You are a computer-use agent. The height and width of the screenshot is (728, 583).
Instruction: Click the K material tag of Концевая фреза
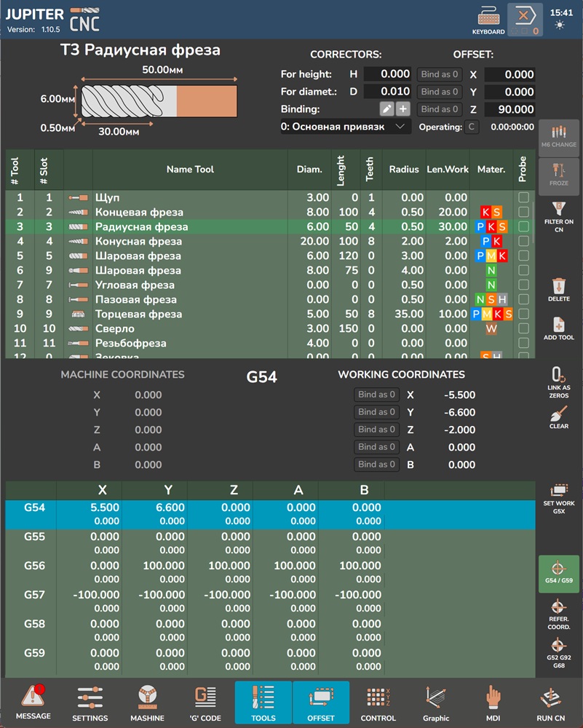(x=485, y=212)
